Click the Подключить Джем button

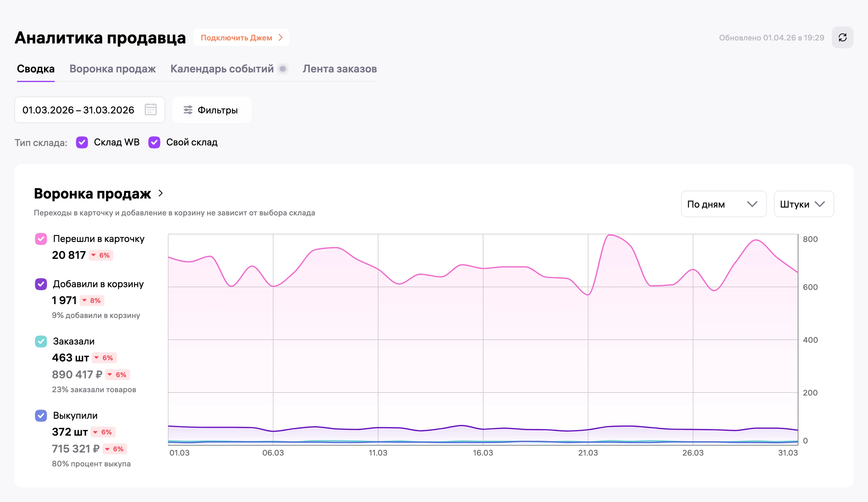[241, 38]
